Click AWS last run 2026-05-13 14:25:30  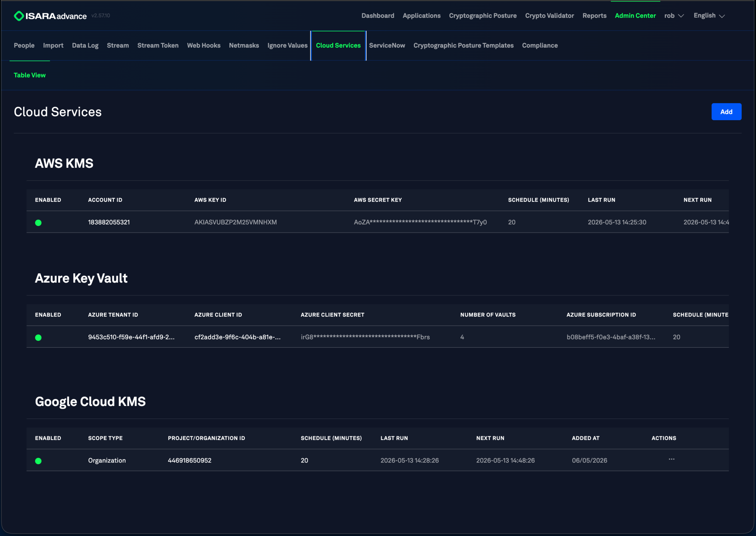(617, 222)
